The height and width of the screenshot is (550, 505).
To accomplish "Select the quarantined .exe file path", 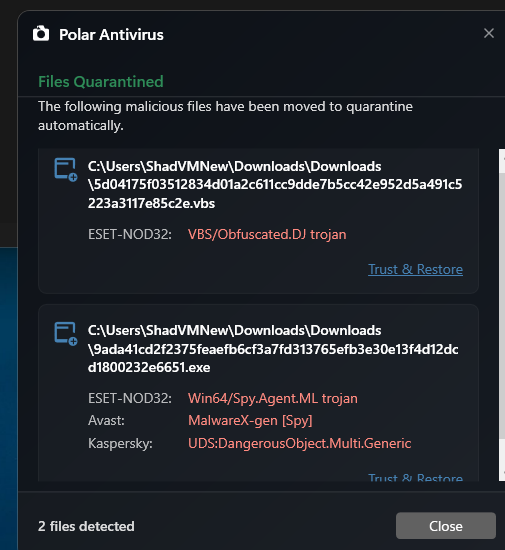I will pos(273,349).
